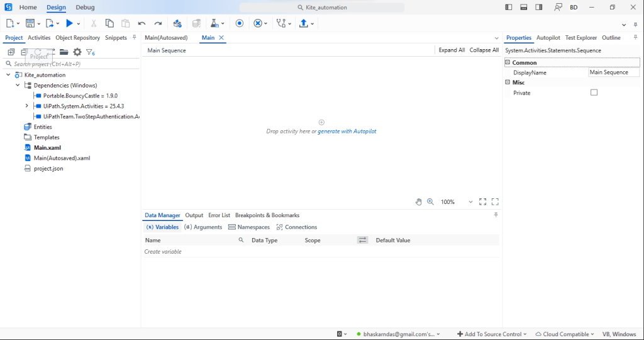Click the Publish upload icon
The height and width of the screenshot is (340, 644).
tap(304, 23)
